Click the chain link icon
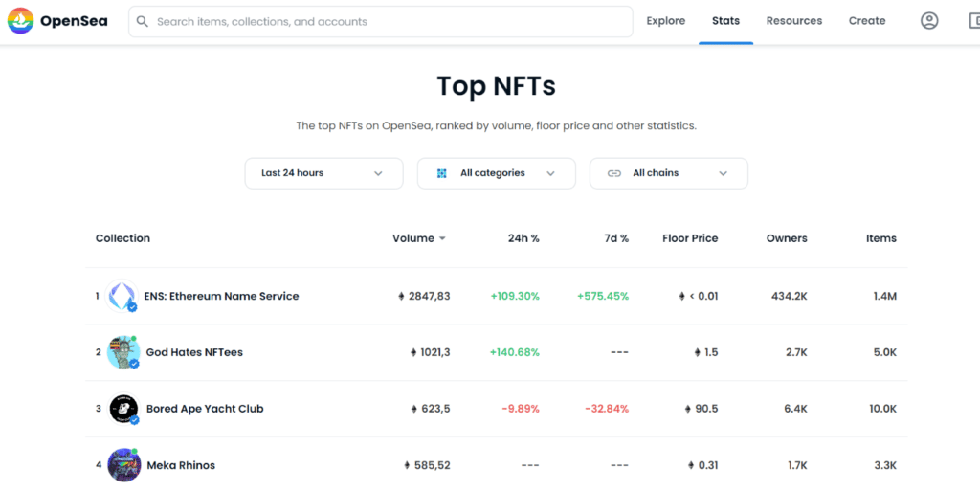 [614, 173]
